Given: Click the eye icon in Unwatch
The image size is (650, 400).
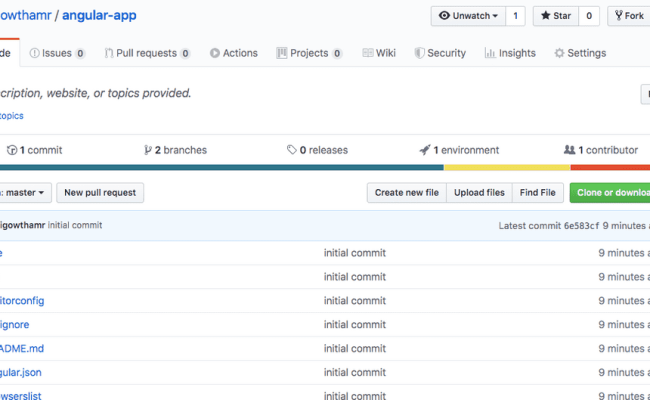Looking at the screenshot, I should (444, 16).
